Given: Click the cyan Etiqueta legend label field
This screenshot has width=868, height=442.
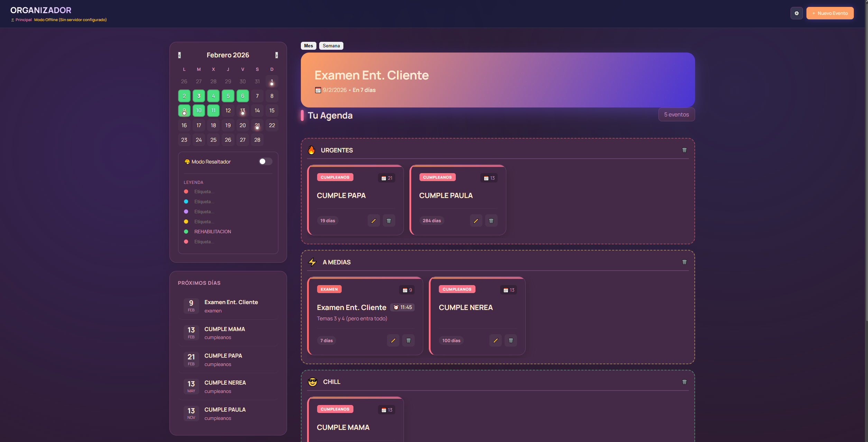Looking at the screenshot, I should (204, 202).
